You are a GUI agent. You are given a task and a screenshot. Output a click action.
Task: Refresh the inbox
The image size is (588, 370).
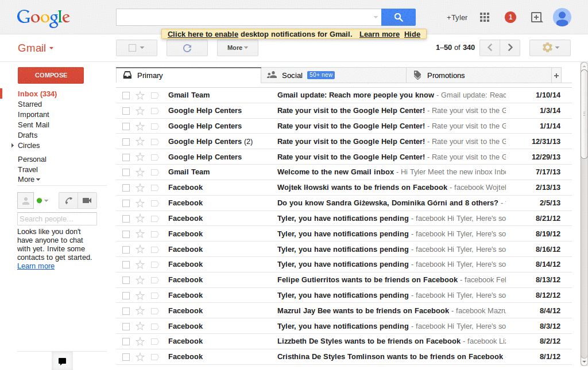click(x=187, y=48)
